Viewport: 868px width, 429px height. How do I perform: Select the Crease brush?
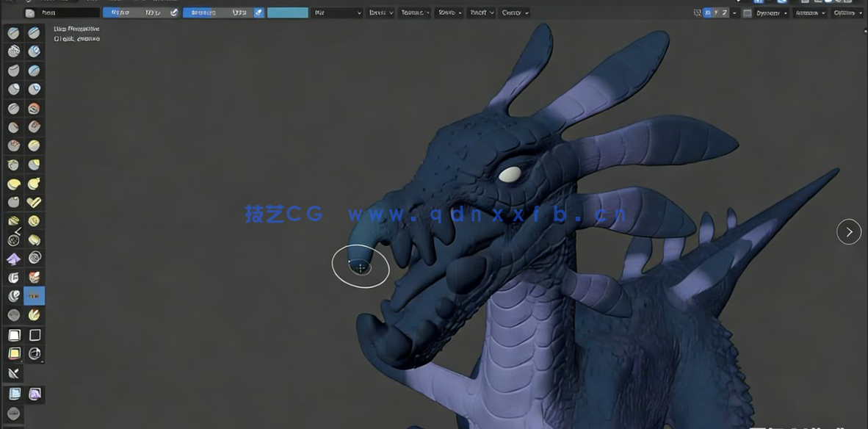(x=12, y=107)
